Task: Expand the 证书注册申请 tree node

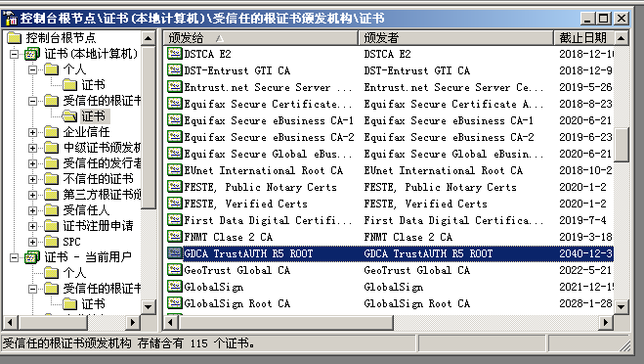Action: click(33, 226)
